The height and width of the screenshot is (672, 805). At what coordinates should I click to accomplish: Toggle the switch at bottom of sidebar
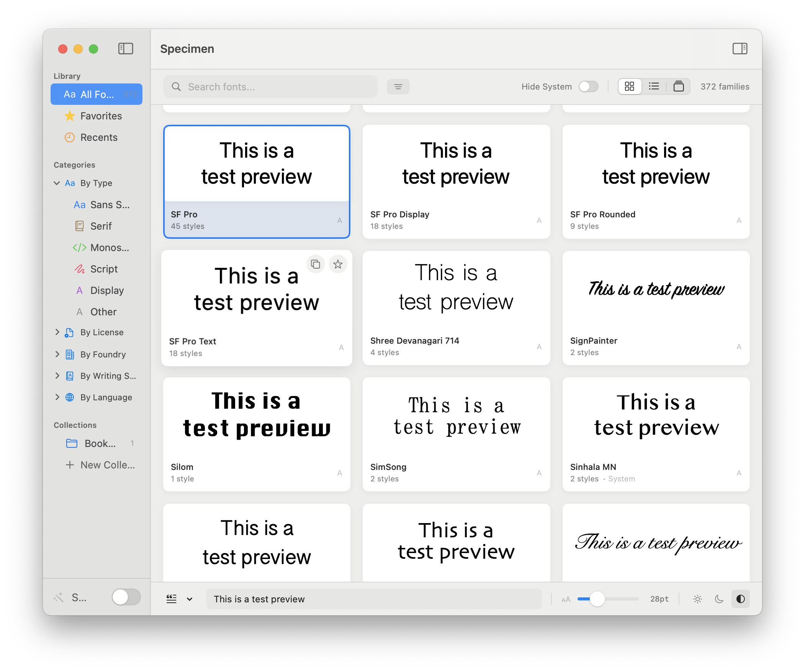pos(126,597)
